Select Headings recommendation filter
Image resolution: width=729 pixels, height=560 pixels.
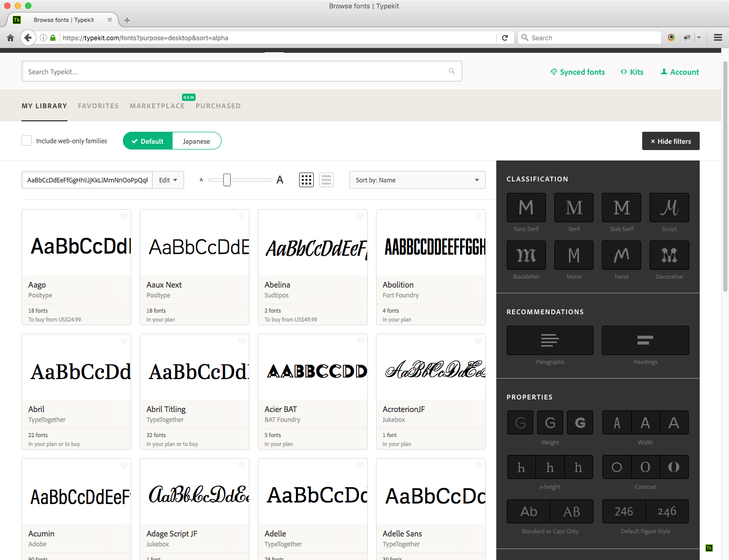645,340
